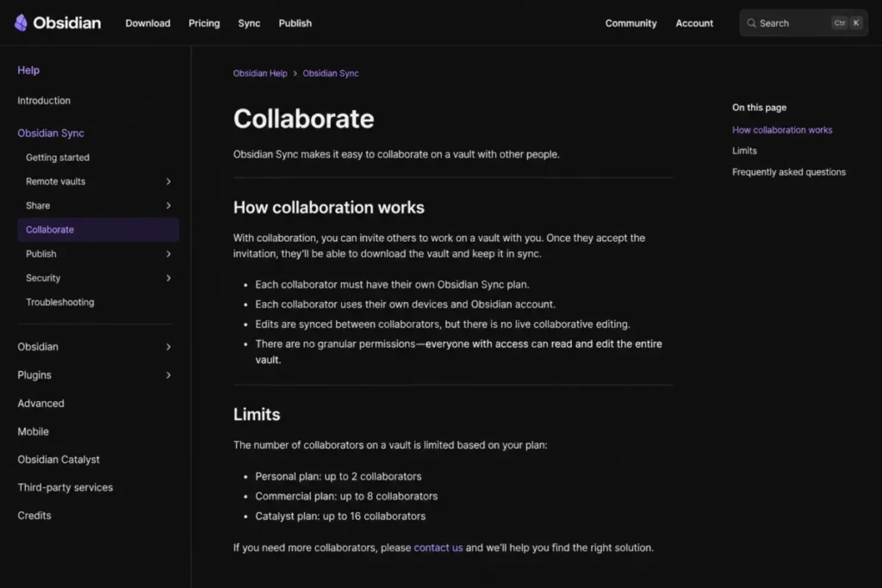Open Third-party services in sidebar
882x588 pixels.
(x=65, y=487)
